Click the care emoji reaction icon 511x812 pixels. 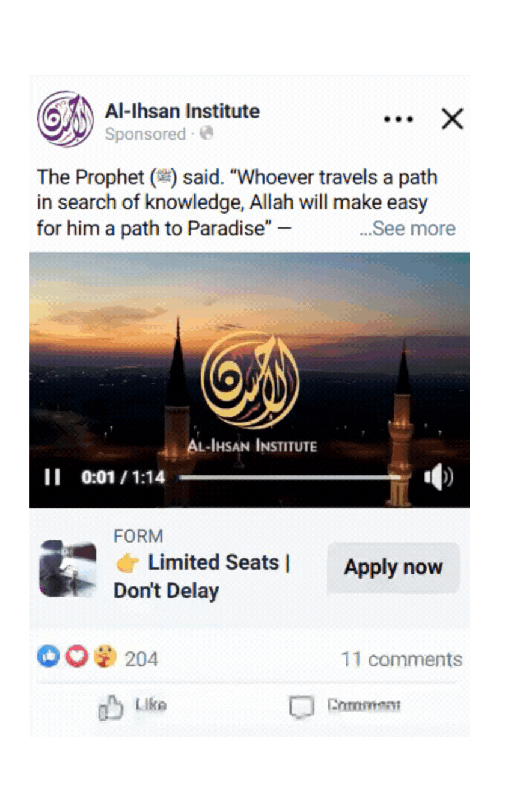[x=105, y=656]
